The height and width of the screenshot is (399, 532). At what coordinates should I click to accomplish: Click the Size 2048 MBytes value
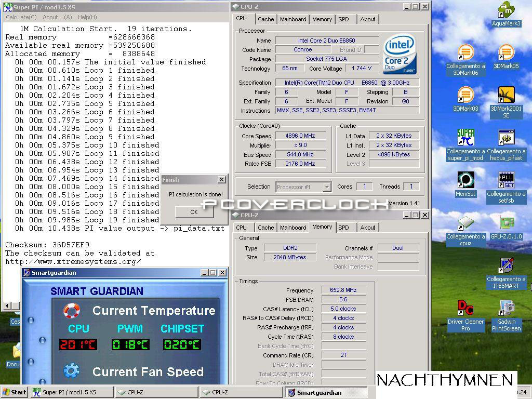click(x=290, y=257)
